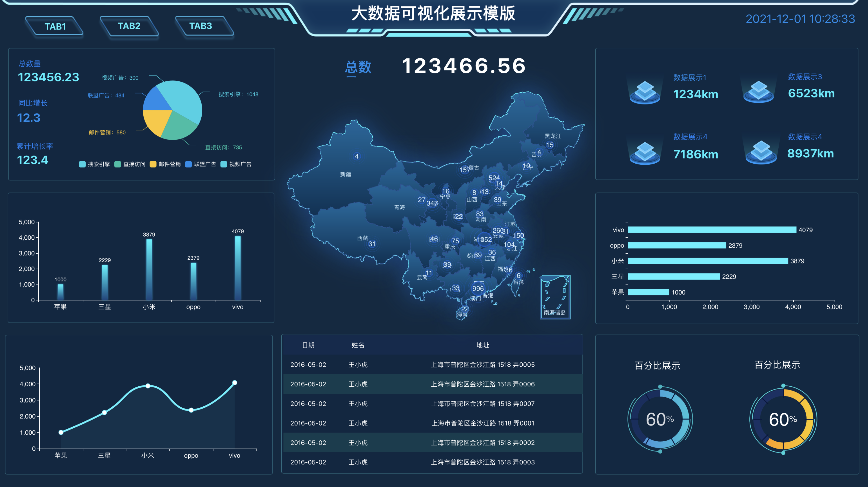Click the 524 marker near Beijing
Screen dimensions: 868x487
pos(494,178)
